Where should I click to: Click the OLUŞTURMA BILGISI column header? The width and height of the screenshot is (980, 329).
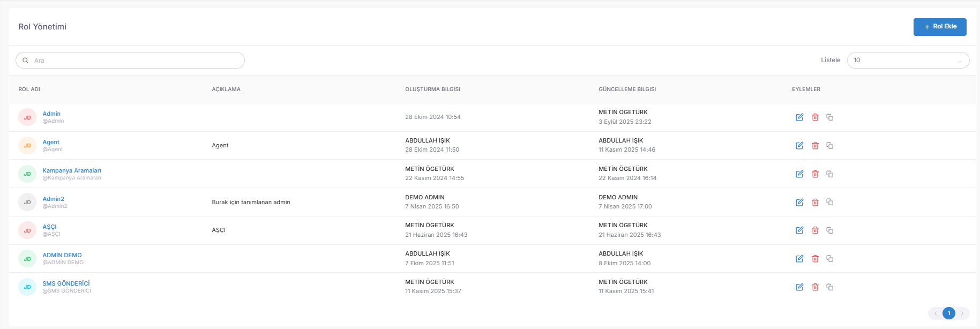432,89
